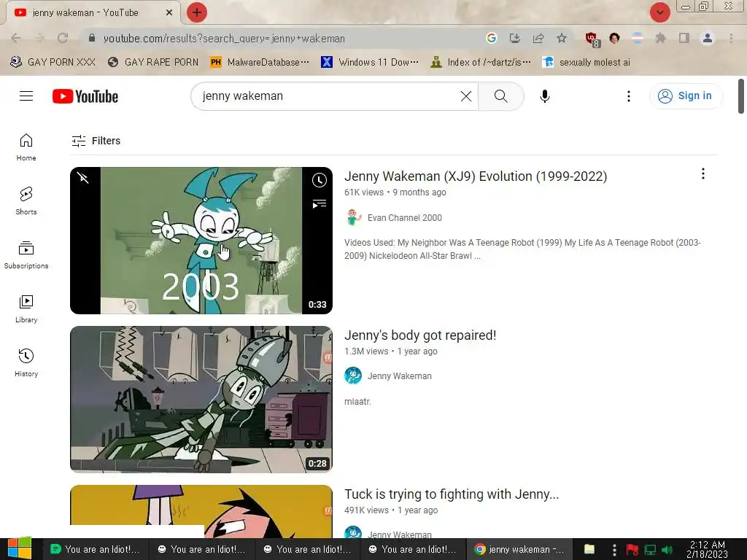Viewport: 747px width, 560px height.
Task: Open File Explorer folder in taskbar
Action: (589, 549)
